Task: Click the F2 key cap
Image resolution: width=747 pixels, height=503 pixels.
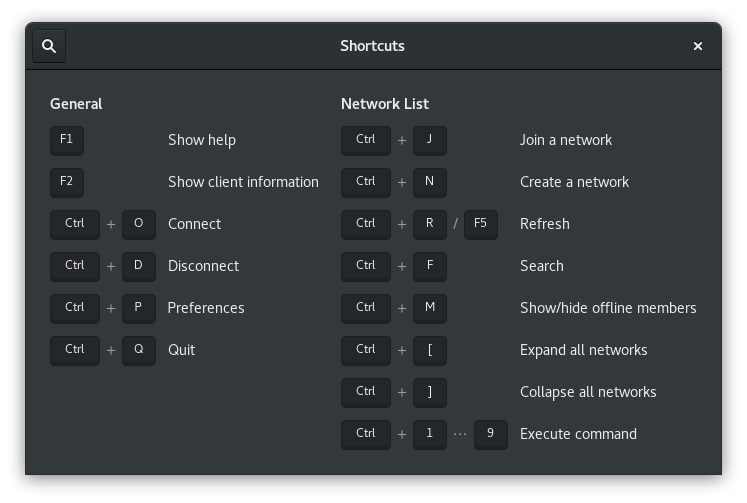Action: coord(67,182)
